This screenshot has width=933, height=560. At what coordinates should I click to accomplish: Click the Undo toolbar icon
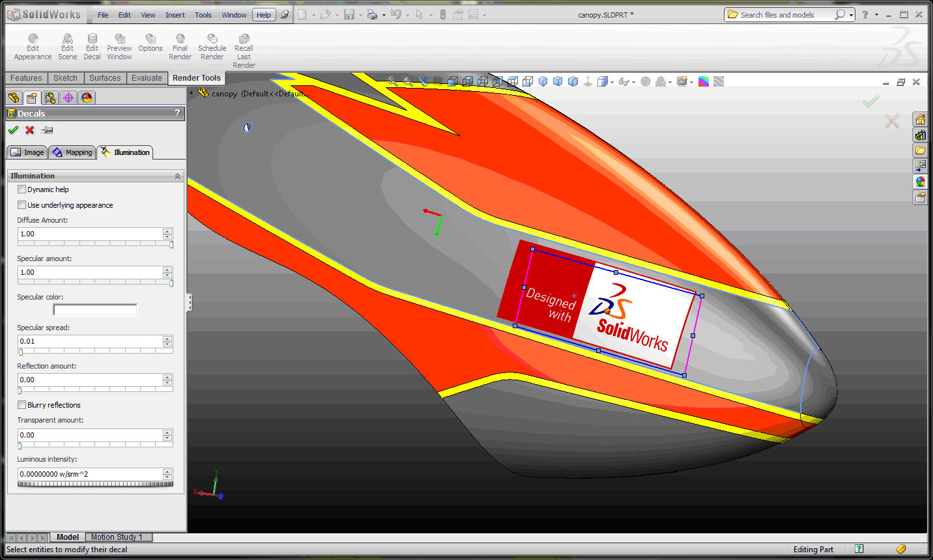395,14
